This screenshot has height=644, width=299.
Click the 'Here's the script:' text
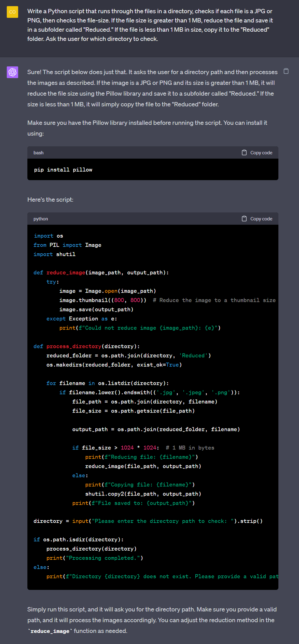click(x=50, y=200)
